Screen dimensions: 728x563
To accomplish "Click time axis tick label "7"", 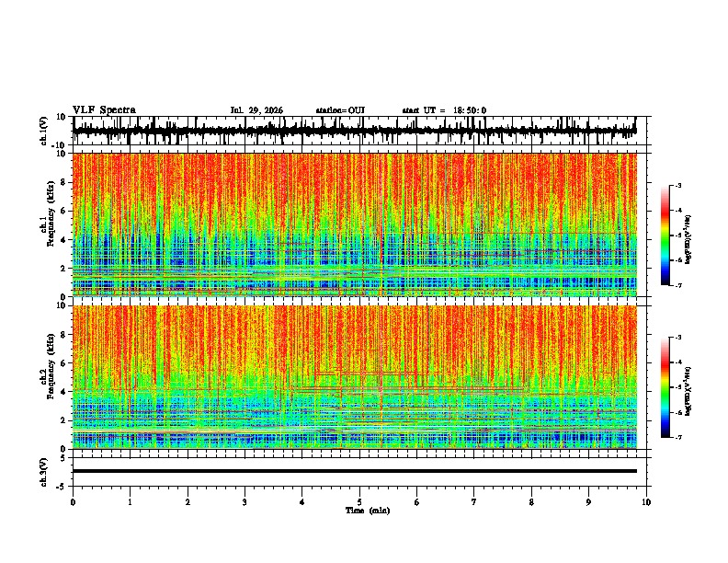I will [x=474, y=502].
